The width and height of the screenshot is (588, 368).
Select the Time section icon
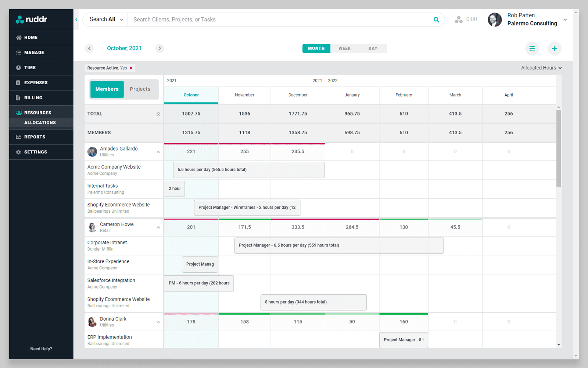click(19, 67)
